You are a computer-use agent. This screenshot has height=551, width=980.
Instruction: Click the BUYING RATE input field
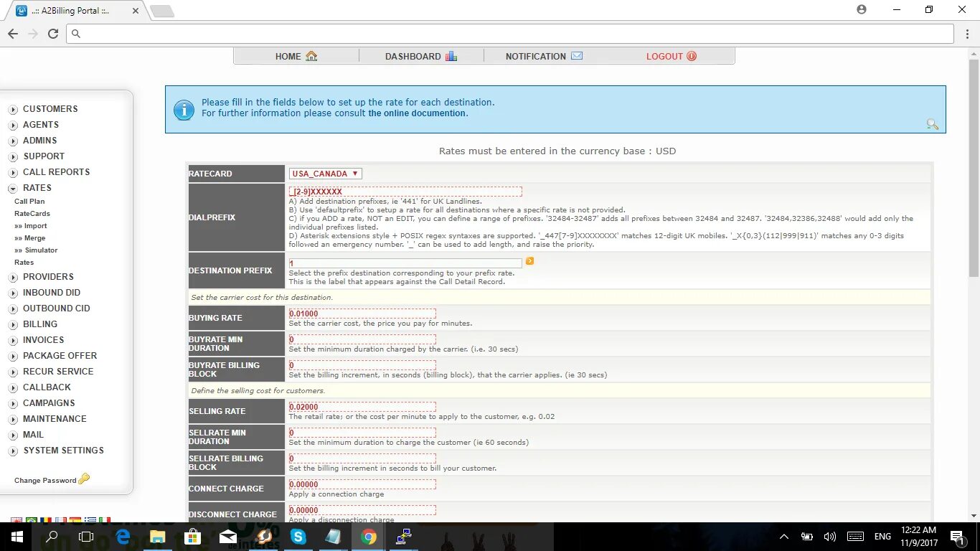pos(362,314)
